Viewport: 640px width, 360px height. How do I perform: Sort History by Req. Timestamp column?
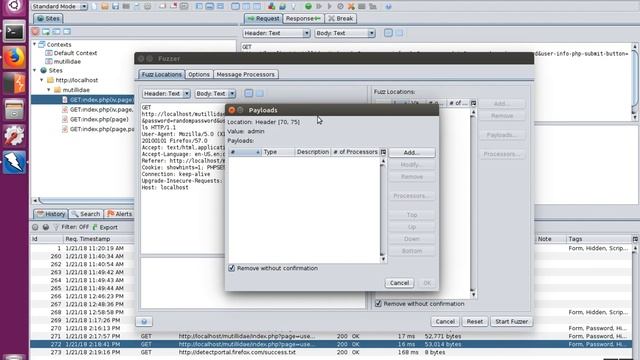tap(98, 239)
